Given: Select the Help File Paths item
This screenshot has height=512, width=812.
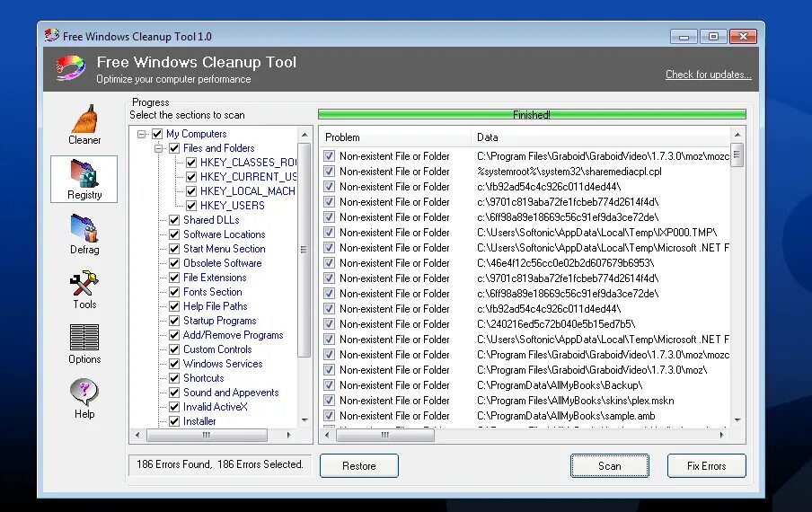Looking at the screenshot, I should pos(215,306).
